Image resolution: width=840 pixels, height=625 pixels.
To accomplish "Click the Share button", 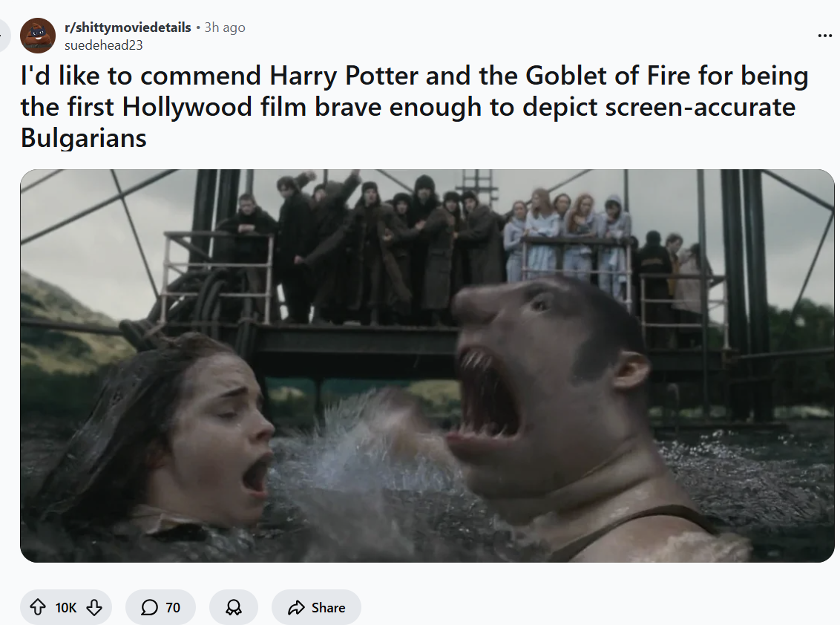I will [x=317, y=607].
